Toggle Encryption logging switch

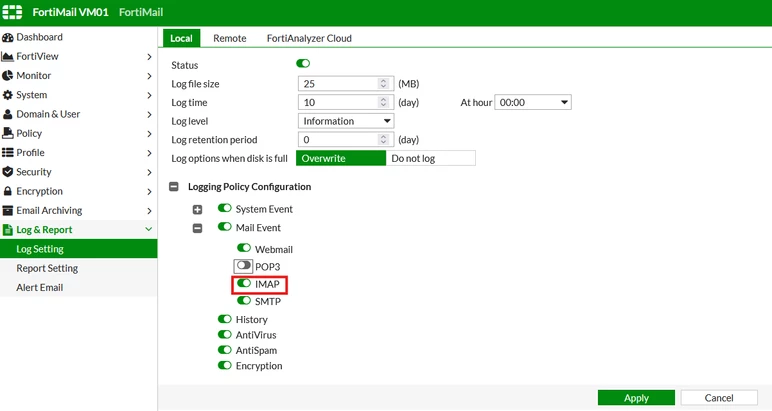point(225,365)
